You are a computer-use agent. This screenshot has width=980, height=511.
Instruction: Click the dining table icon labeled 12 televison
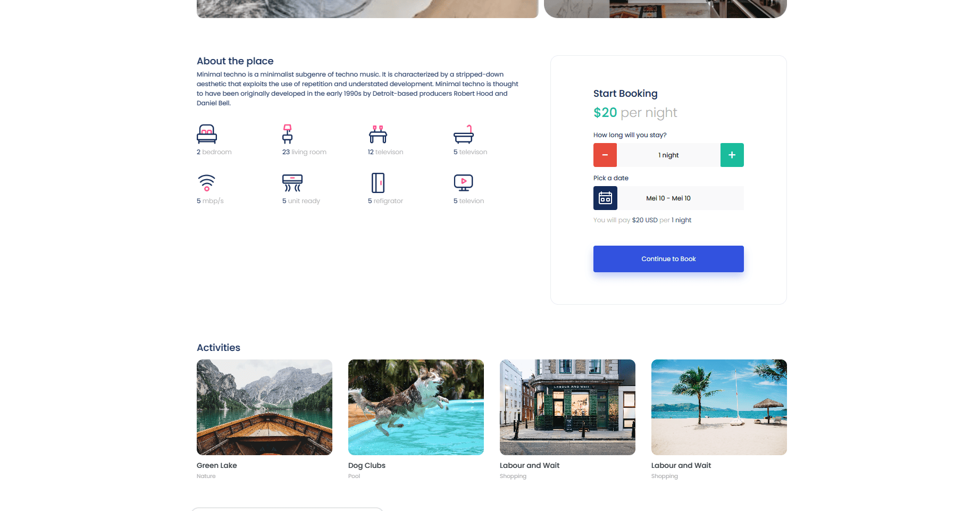click(x=378, y=134)
